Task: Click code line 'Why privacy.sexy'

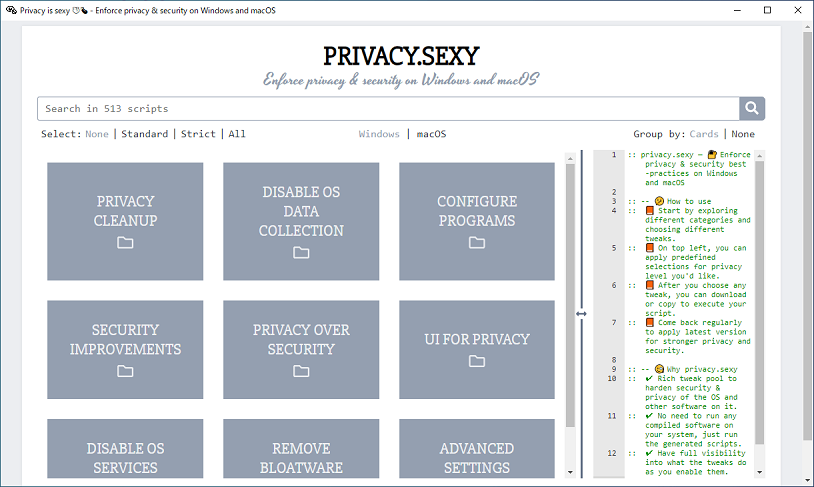Action: 702,369
